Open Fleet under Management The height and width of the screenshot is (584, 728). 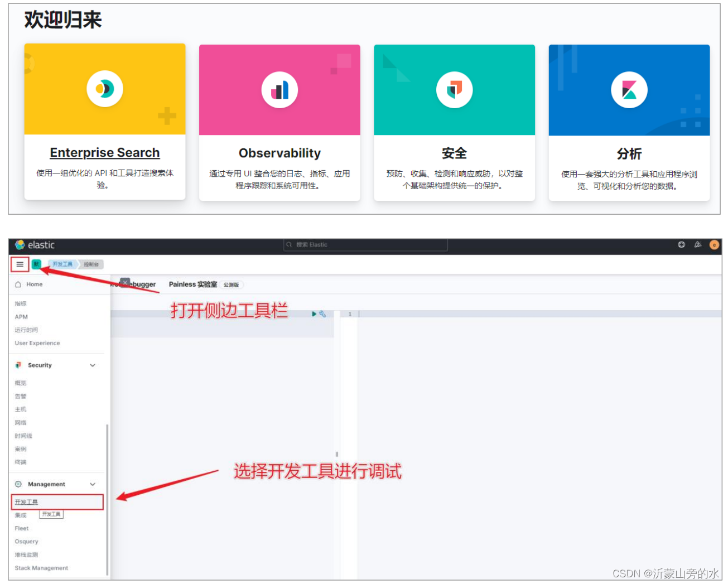pos(22,528)
